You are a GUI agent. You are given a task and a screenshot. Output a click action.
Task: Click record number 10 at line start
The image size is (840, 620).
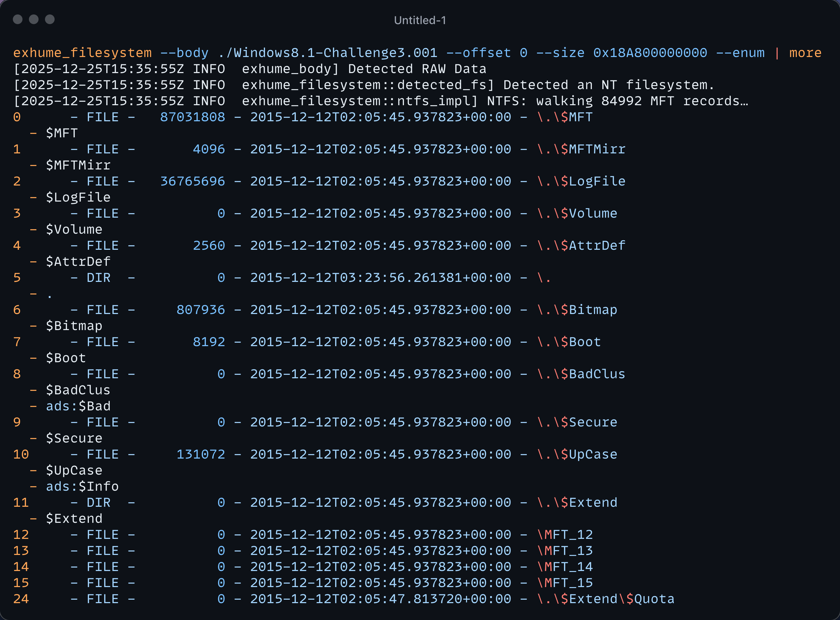coord(21,455)
